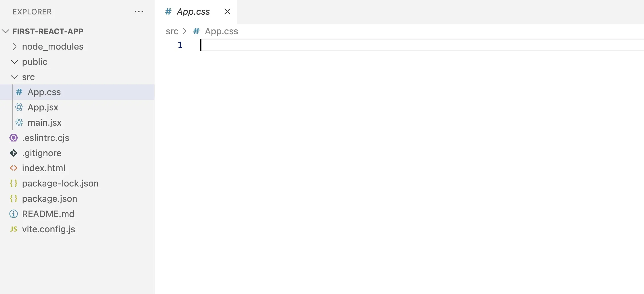Click the git icon beside .gitignore

14,153
